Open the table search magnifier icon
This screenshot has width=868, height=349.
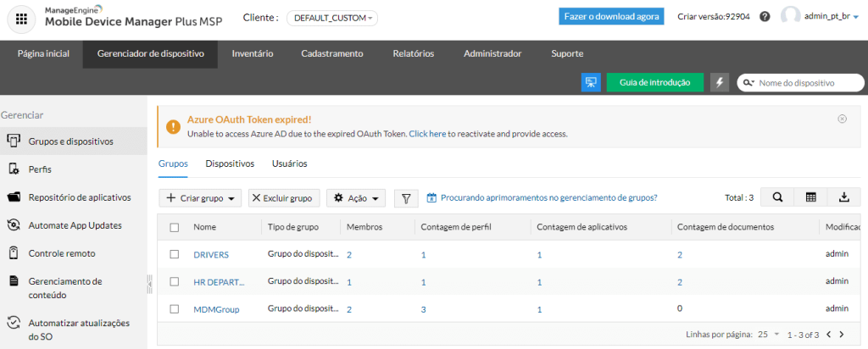point(777,197)
